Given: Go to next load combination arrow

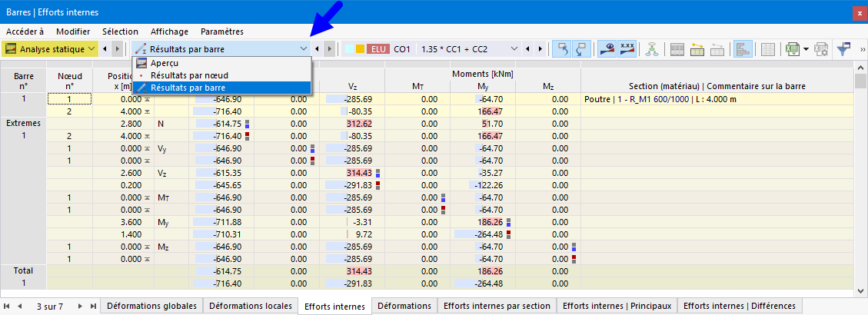Looking at the screenshot, I should coord(540,48).
